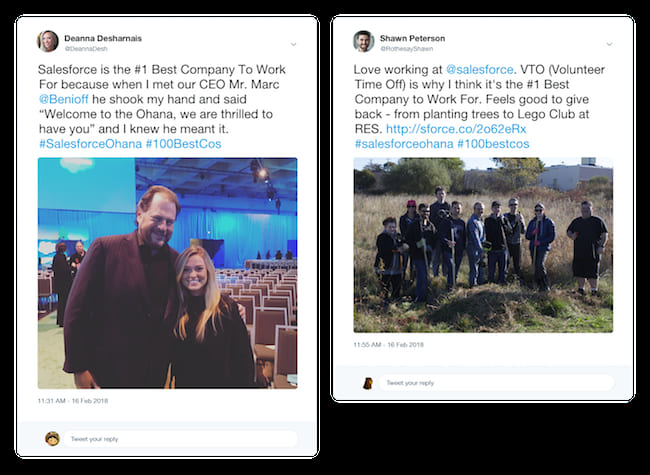Expand Deanna's tweet options chevron
Image resolution: width=650 pixels, height=475 pixels.
tap(293, 44)
